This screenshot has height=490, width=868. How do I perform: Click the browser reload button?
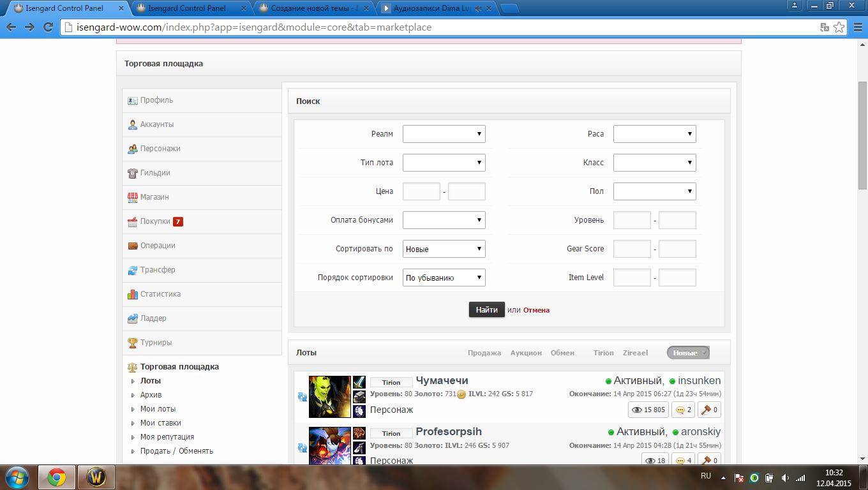point(48,27)
